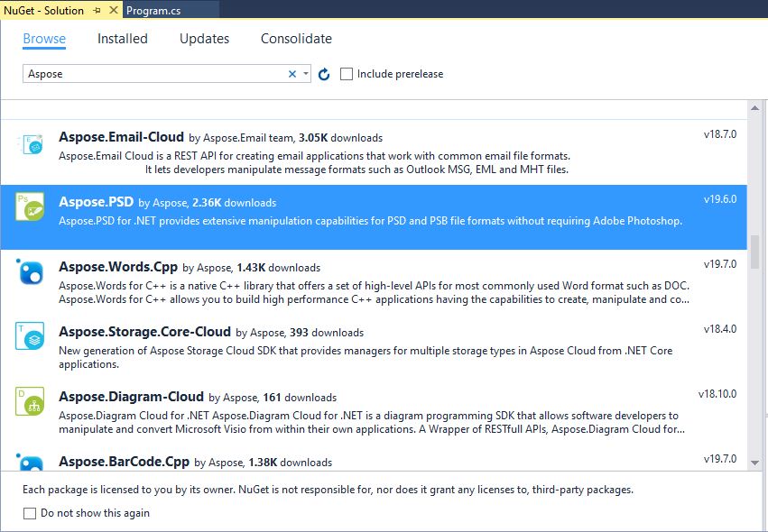Screen dimensions: 768x532
Task: Switch to the Installed tab
Action: click(123, 39)
